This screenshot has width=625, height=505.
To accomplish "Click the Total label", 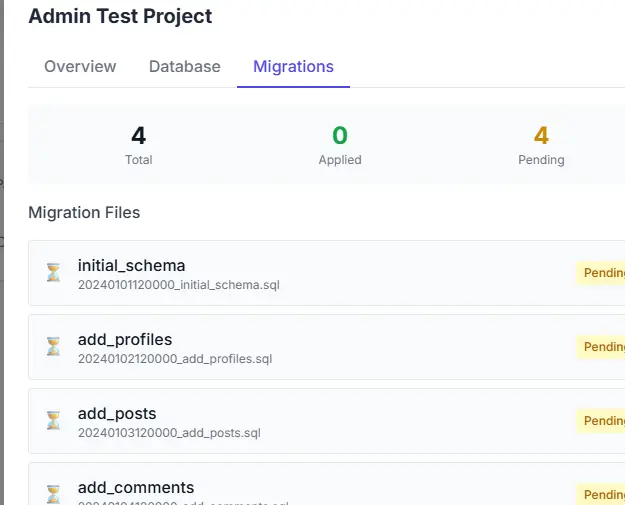I will 139,160.
